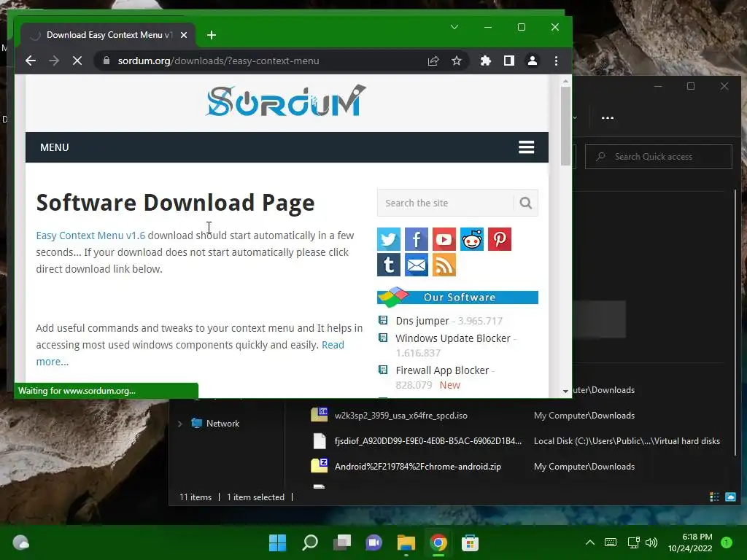Click the site search magnifier button
The width and height of the screenshot is (747, 560).
click(525, 203)
